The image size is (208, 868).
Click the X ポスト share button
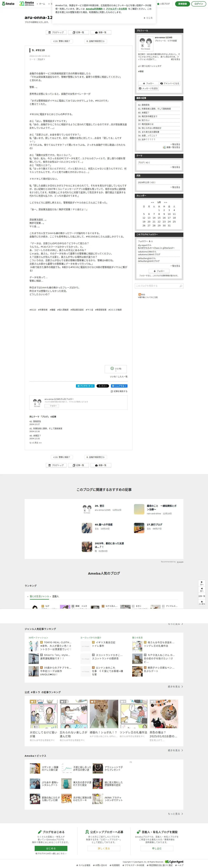103,386
